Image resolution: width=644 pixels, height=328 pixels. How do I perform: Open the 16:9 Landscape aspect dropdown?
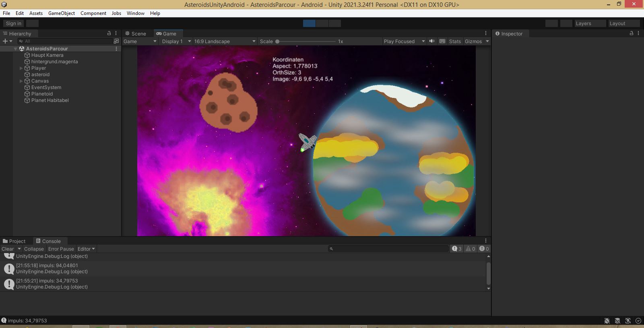point(225,42)
